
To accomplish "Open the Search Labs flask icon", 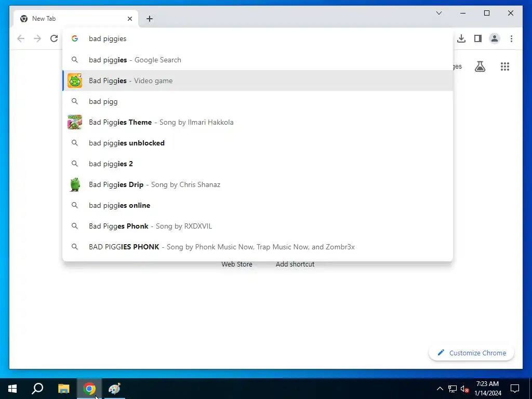I will point(480,66).
